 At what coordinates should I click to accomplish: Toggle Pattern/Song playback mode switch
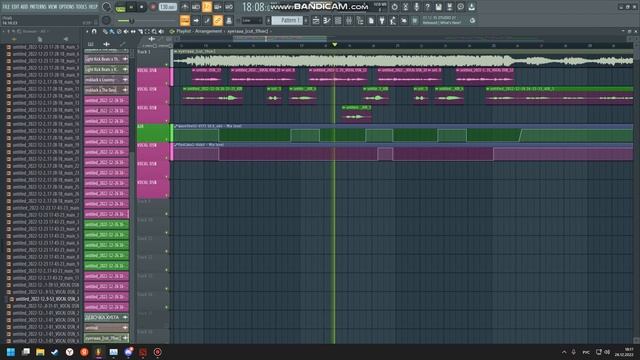120,7
